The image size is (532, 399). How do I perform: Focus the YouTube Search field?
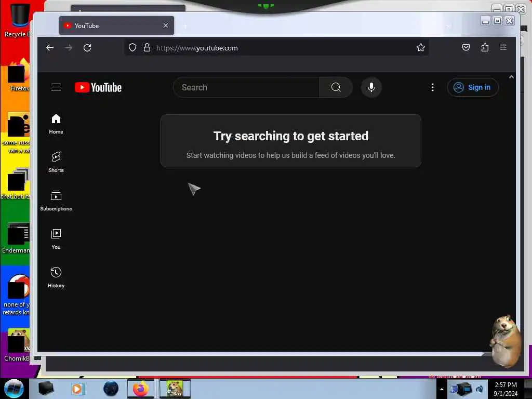tap(246, 87)
